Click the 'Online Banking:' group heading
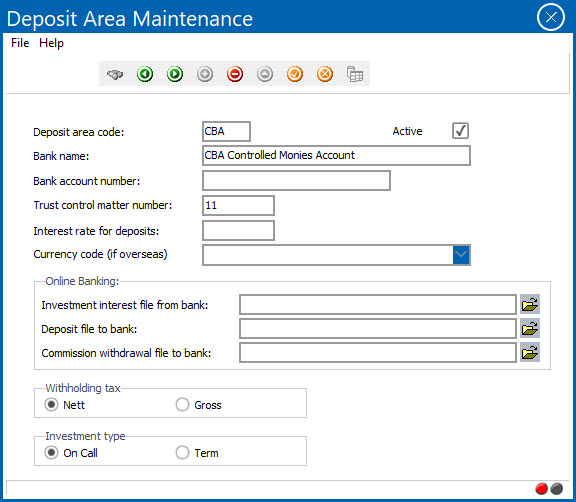 pos(82,281)
